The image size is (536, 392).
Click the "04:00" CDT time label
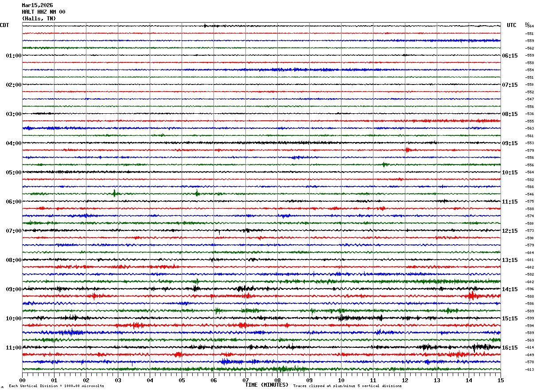click(x=14, y=143)
